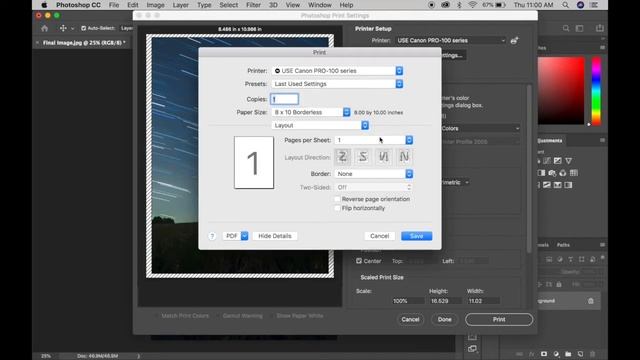
Task: Click Cancel in Photoshop Print Settings
Action: 410,320
